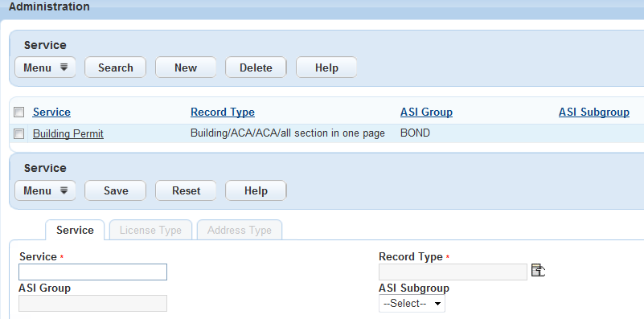Viewport: 644px width, 319px height.
Task: Open the top Service Menu dropdown
Action: [x=45, y=67]
